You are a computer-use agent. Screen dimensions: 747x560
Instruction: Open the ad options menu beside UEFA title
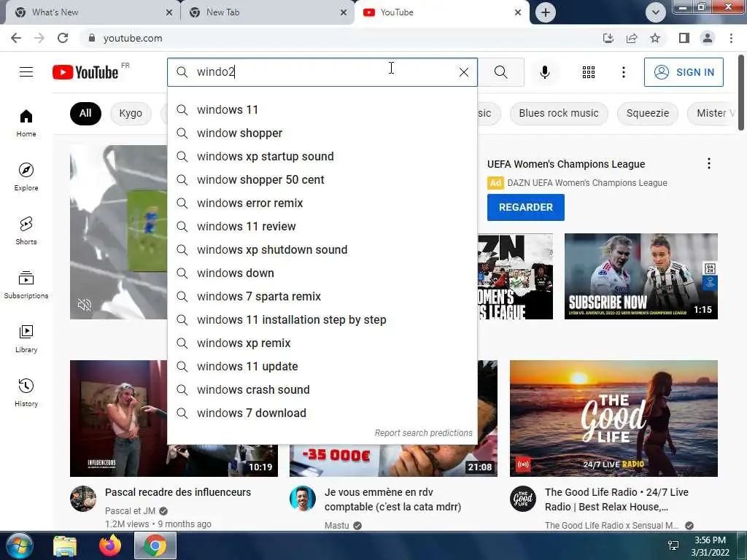coord(709,164)
